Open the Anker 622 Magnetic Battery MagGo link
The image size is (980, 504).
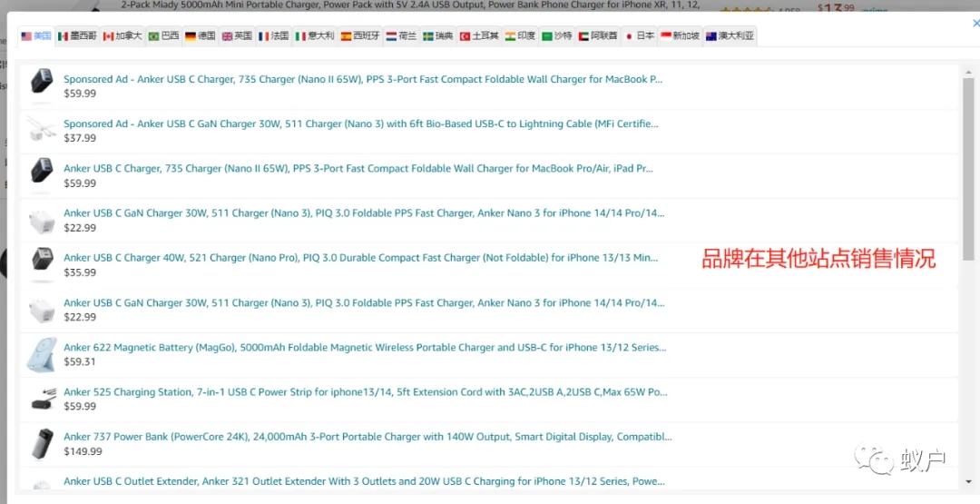[365, 347]
